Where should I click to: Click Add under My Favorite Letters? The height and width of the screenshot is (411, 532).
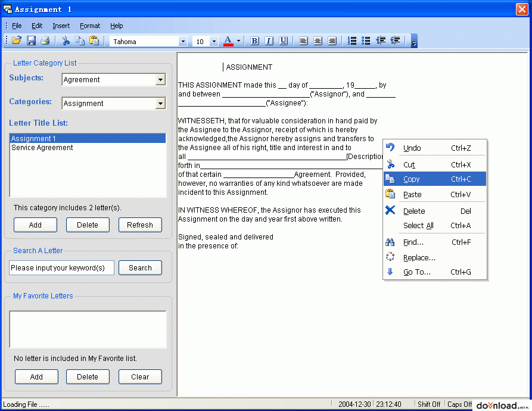click(x=36, y=376)
